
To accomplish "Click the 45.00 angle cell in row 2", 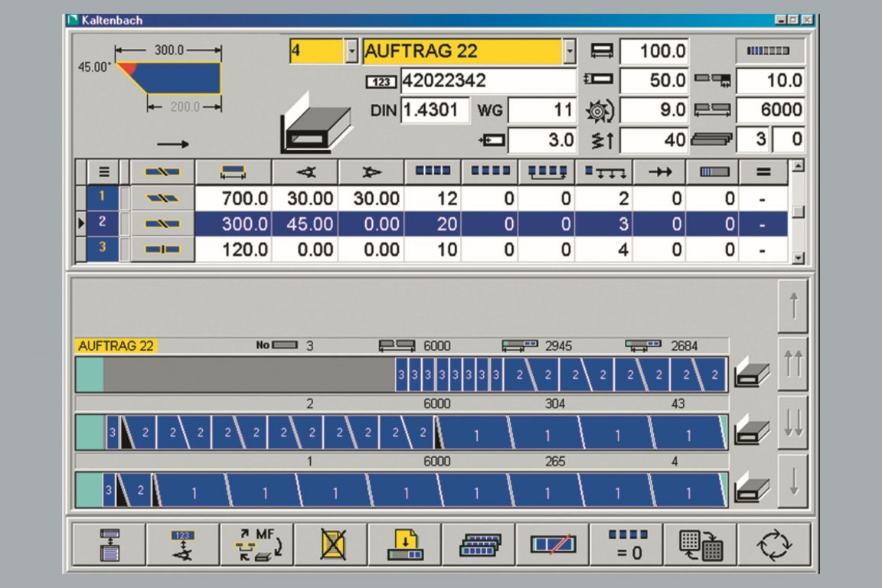I will point(305,224).
